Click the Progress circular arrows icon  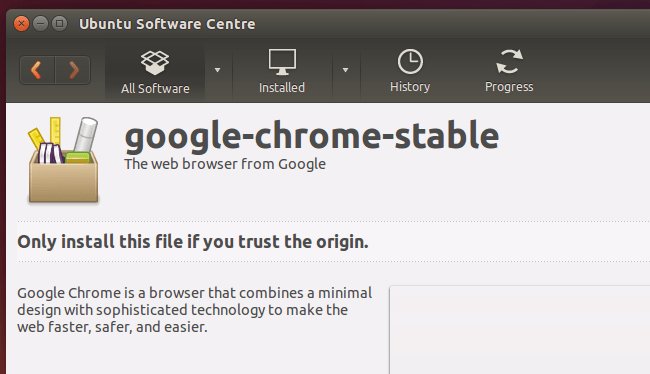click(509, 61)
